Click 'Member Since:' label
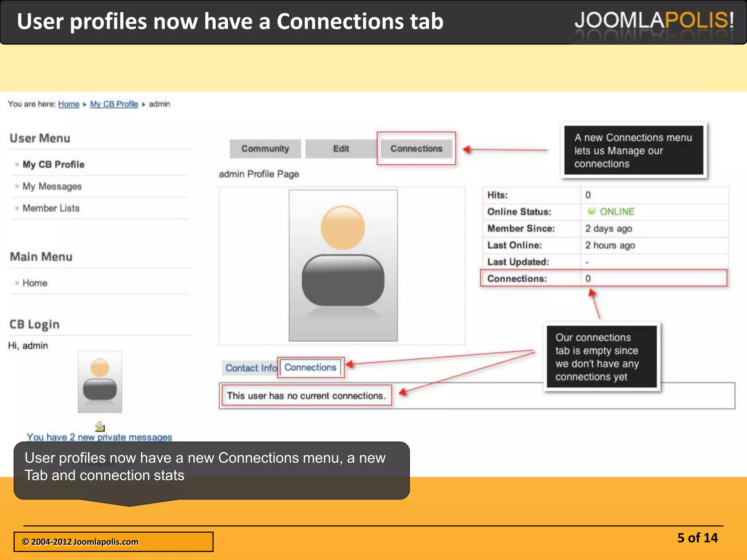Viewport: 747px width, 560px height. pos(521,229)
